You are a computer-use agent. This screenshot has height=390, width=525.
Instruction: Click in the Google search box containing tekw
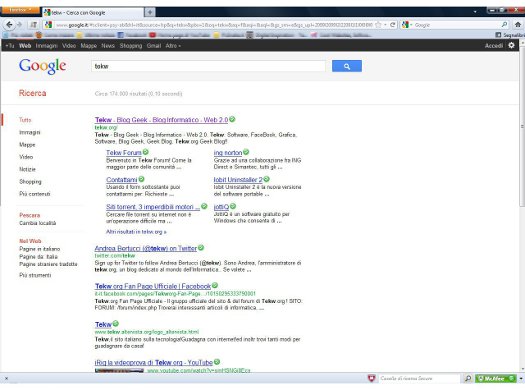[x=208, y=66]
